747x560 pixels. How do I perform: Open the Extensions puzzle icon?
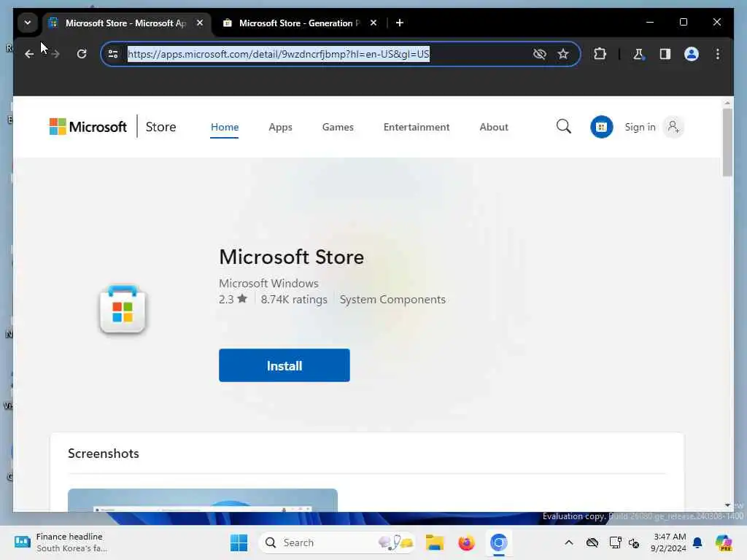(600, 54)
